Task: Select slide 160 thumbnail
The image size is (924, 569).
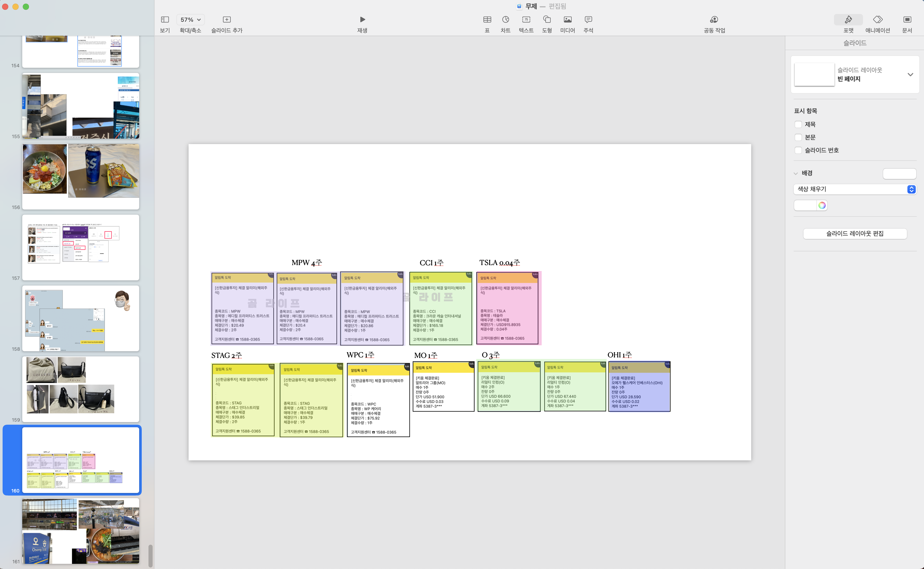Action: [80, 460]
